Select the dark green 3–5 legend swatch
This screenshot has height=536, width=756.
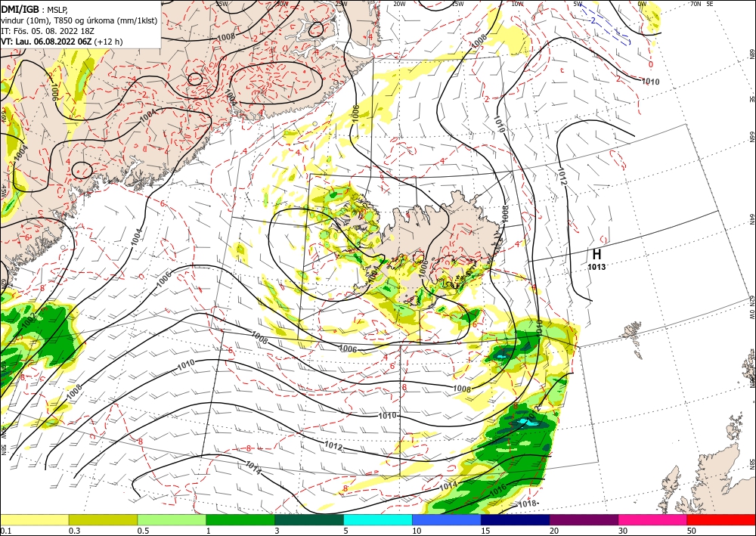pyautogui.click(x=309, y=520)
